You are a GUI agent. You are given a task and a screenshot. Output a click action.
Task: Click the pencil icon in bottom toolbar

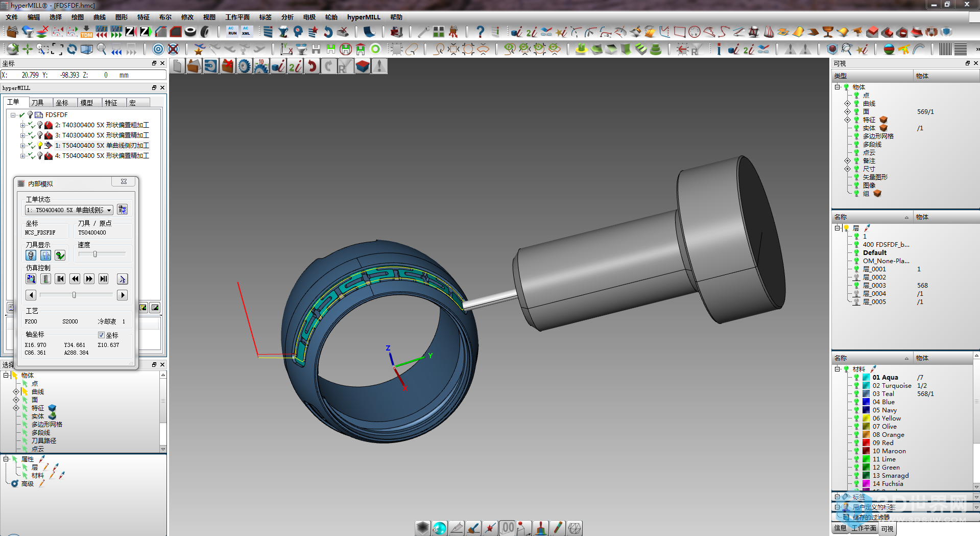click(x=558, y=528)
